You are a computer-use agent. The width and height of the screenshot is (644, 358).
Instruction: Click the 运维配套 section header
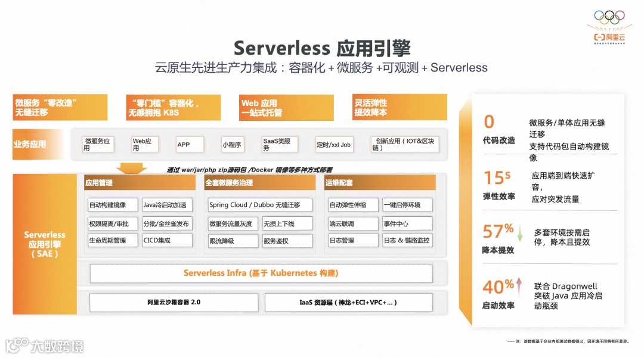(x=380, y=182)
